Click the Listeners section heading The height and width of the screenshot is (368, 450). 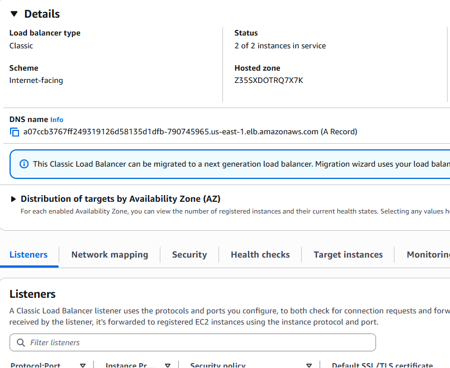tap(32, 294)
